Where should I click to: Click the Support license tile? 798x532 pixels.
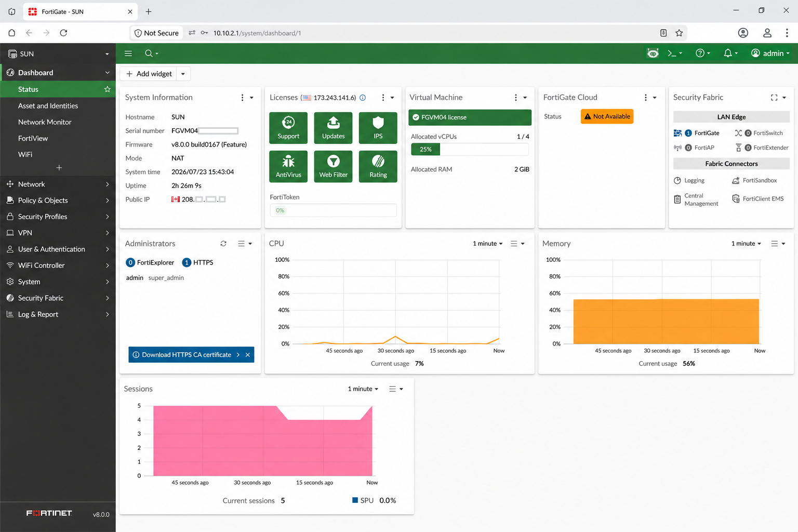[x=288, y=128]
